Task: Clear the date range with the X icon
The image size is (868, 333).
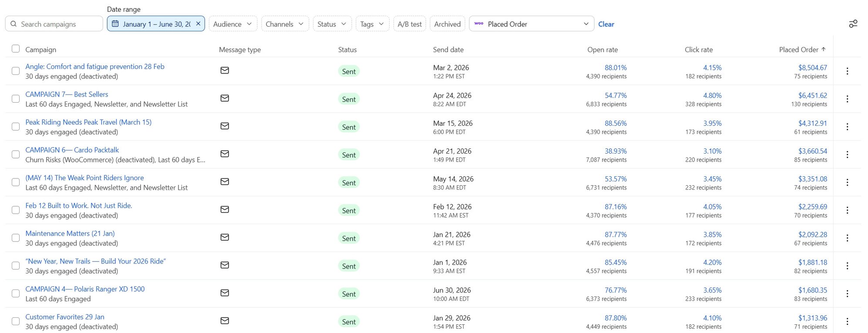Action: tap(198, 24)
